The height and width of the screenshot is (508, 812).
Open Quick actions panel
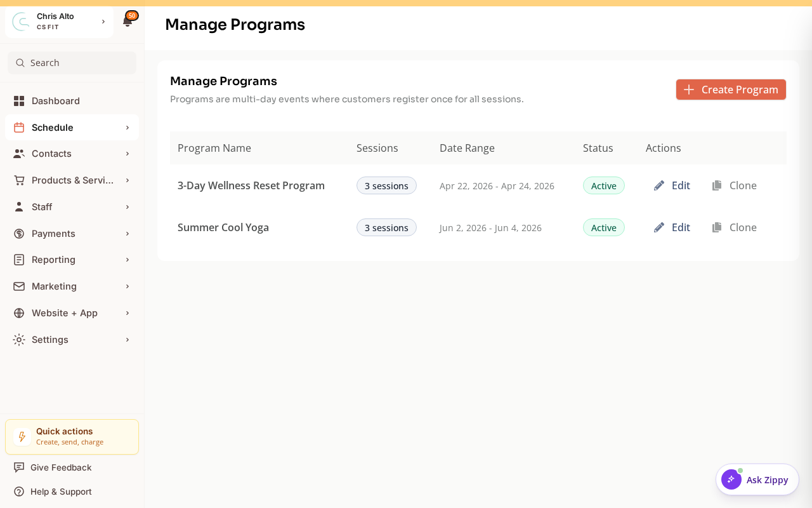coord(72,437)
